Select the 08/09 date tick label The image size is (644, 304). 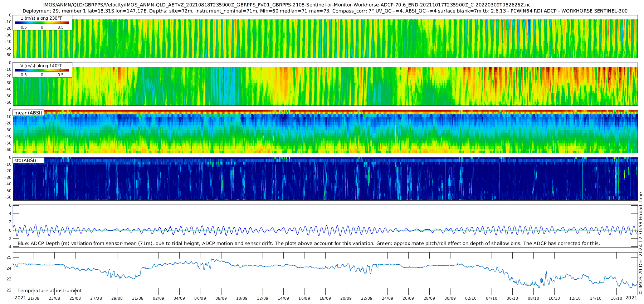point(221,298)
